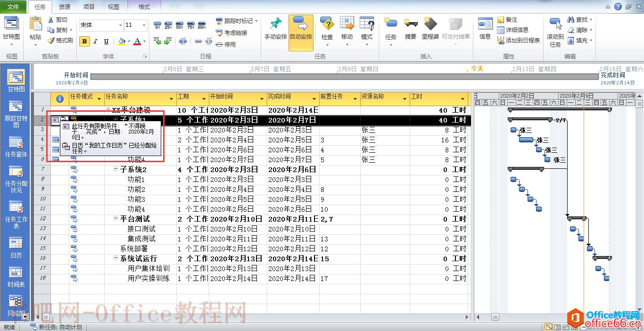This screenshot has width=644, height=331.
Task: Open Tracking Gantt (跟踪甘特图) in view bar
Action: point(16,114)
